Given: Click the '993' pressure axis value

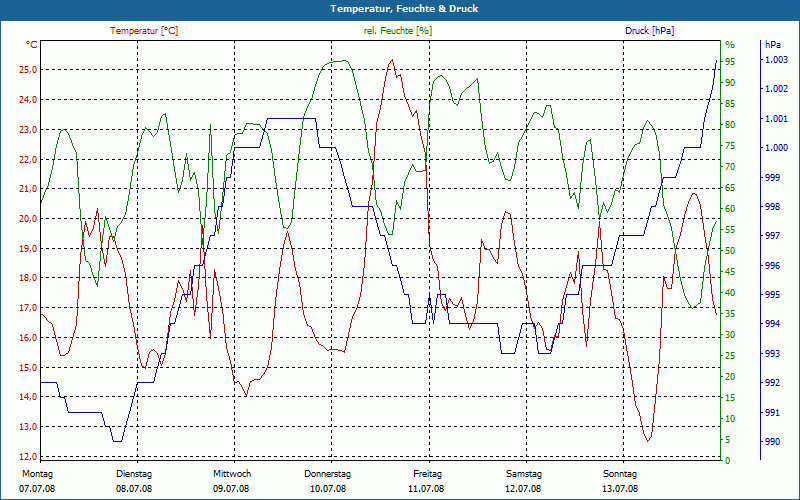Looking at the screenshot, I should point(772,354).
